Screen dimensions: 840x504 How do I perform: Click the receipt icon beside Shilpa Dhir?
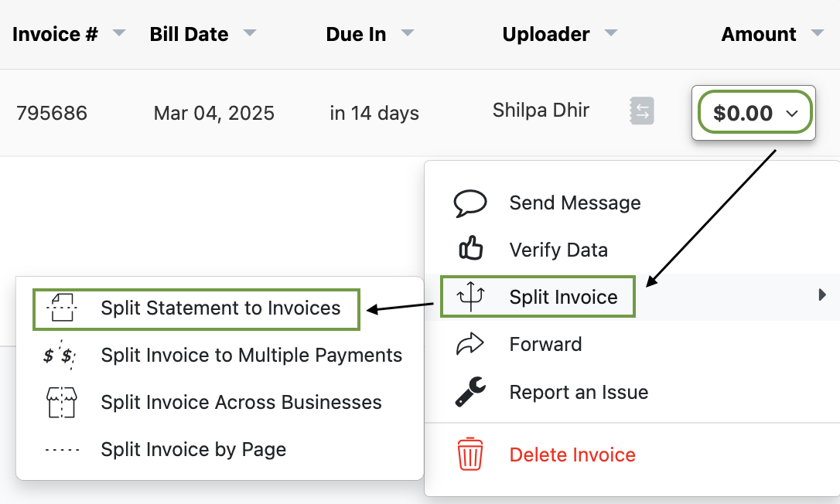tap(641, 111)
